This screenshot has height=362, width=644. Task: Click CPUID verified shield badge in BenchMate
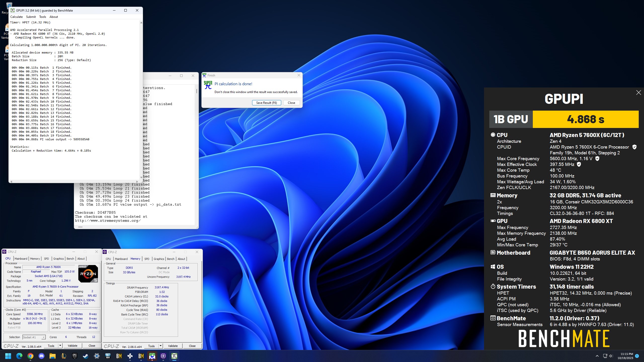tap(634, 147)
